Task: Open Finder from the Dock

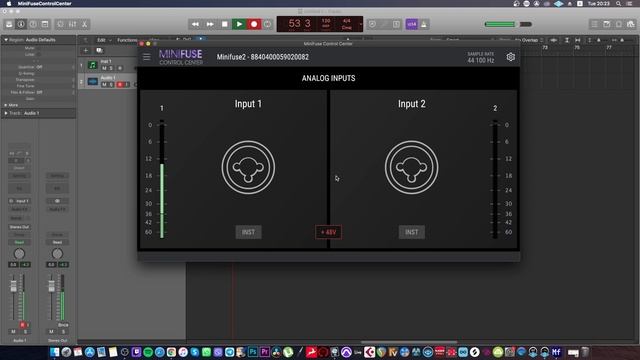Action: pos(54,352)
